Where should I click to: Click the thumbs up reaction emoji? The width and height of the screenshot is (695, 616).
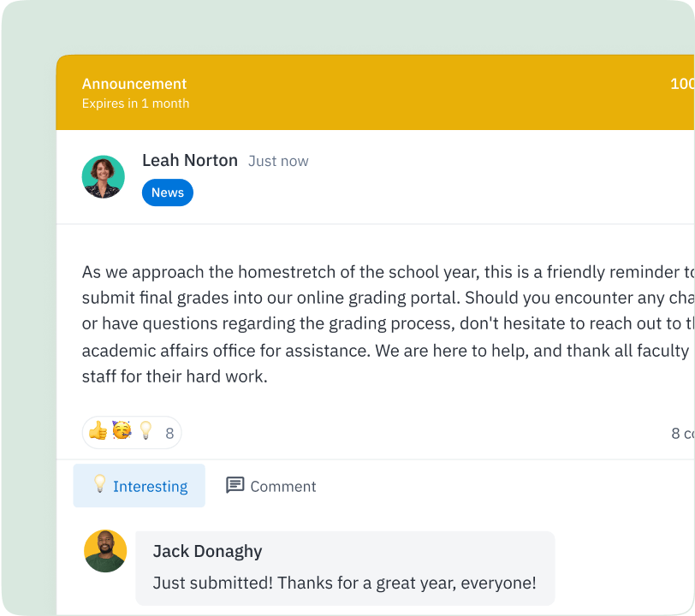98,432
